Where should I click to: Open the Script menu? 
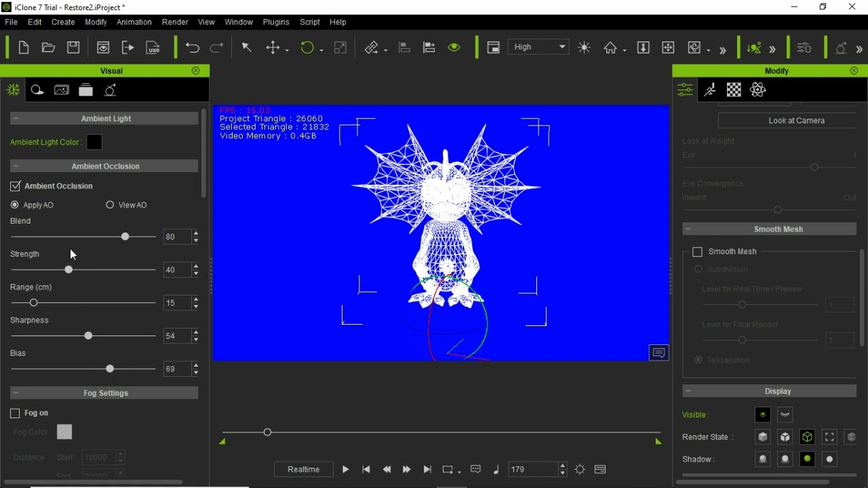pos(310,22)
